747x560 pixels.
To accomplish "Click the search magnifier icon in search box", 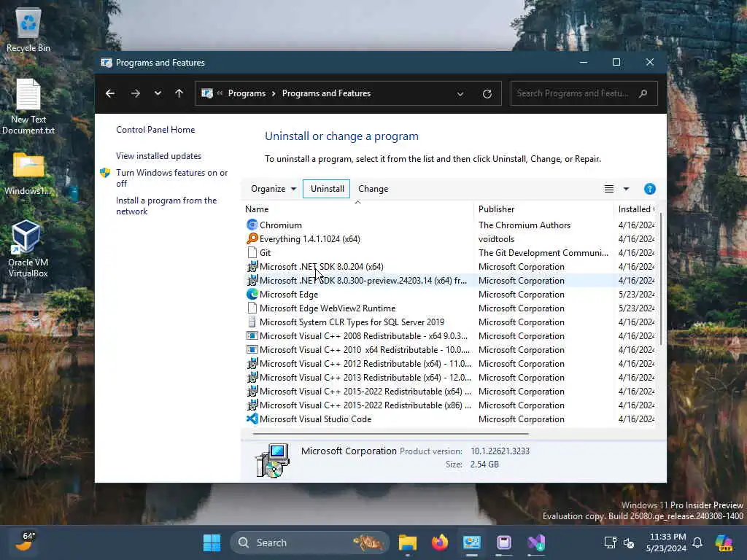I will [643, 93].
